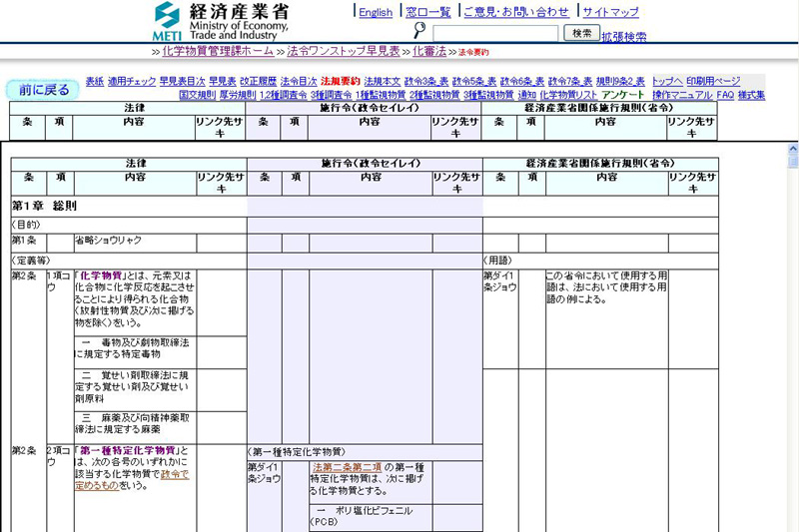799x532 pixels.
Task: Open the 化学物質リスト link
Action: pyautogui.click(x=568, y=95)
